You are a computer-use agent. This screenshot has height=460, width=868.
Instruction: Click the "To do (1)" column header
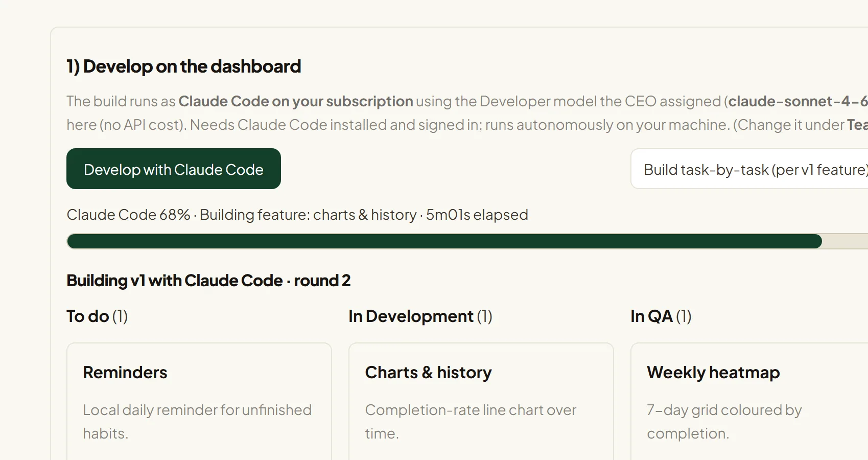point(97,316)
